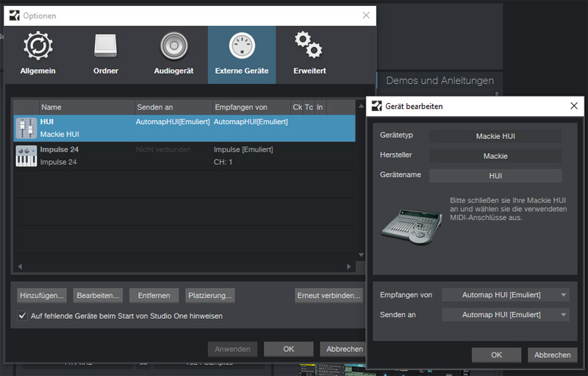Open the Audiogerät speaker icon
588x376 pixels.
click(x=174, y=46)
